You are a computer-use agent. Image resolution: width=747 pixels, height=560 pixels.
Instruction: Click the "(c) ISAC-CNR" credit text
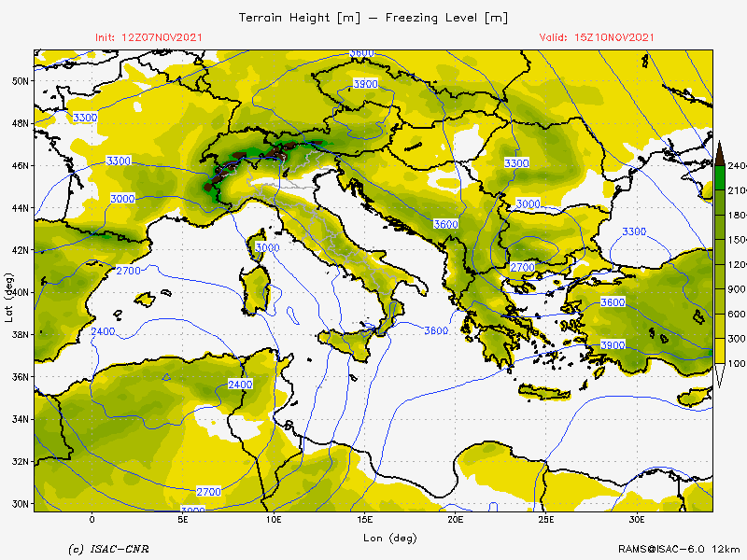pyautogui.click(x=108, y=549)
